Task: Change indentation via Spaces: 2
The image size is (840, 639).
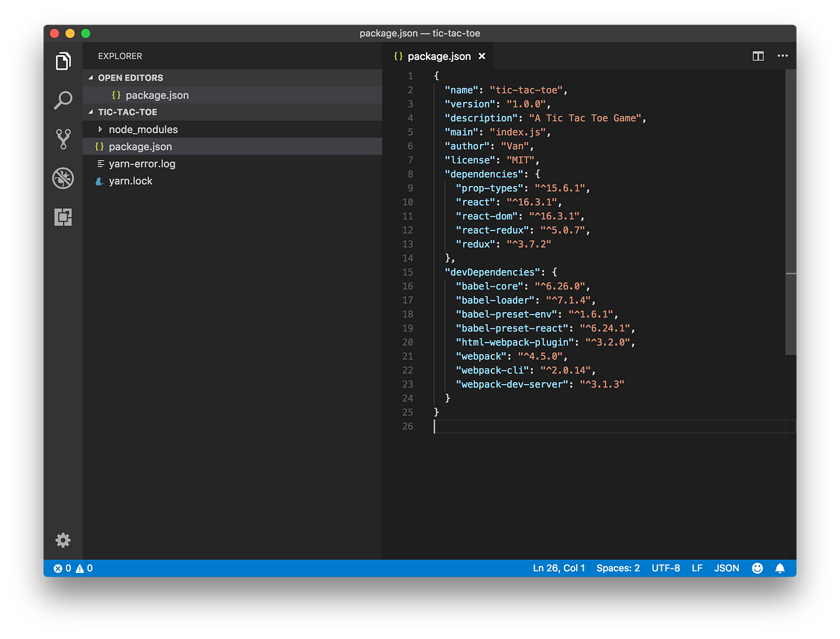Action: (618, 568)
